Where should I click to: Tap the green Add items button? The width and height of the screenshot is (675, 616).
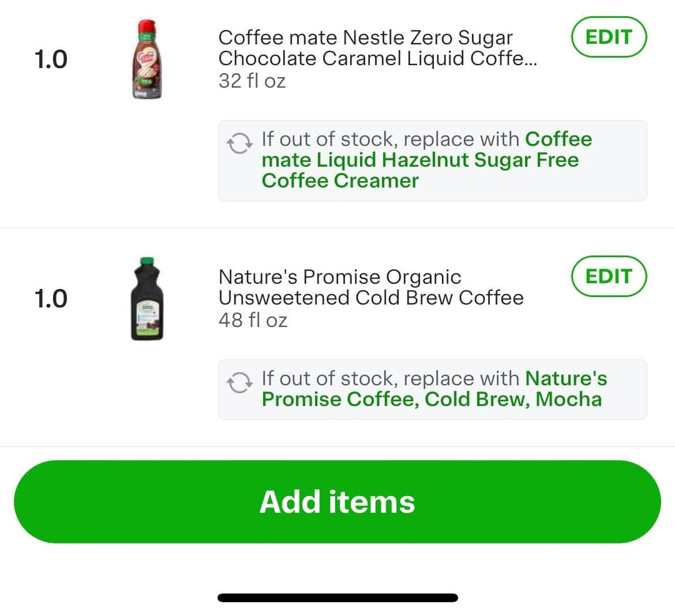(x=337, y=502)
